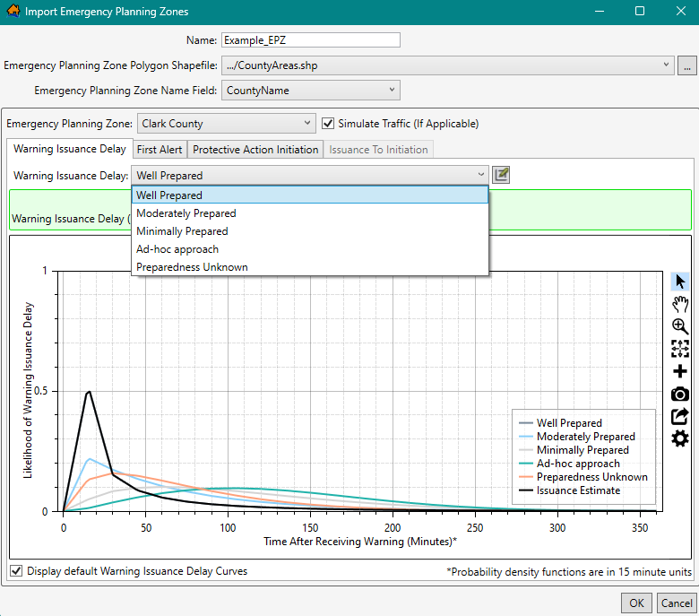699x616 pixels.
Task: Select the zoom magnifier tool
Action: coord(680,326)
